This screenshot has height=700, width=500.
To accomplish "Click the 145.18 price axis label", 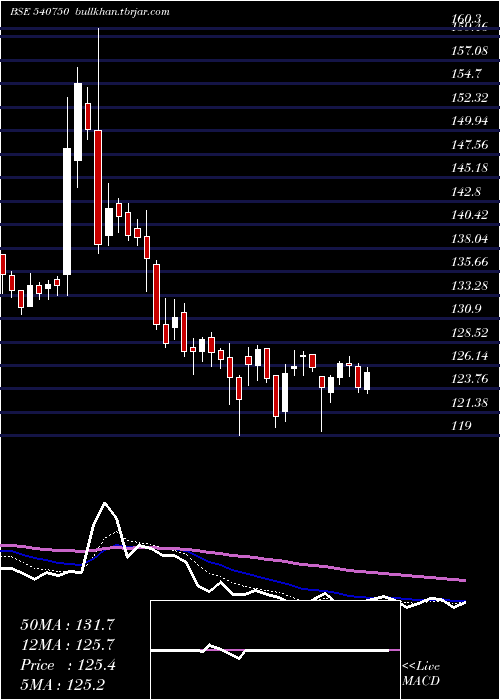I will pos(469,168).
